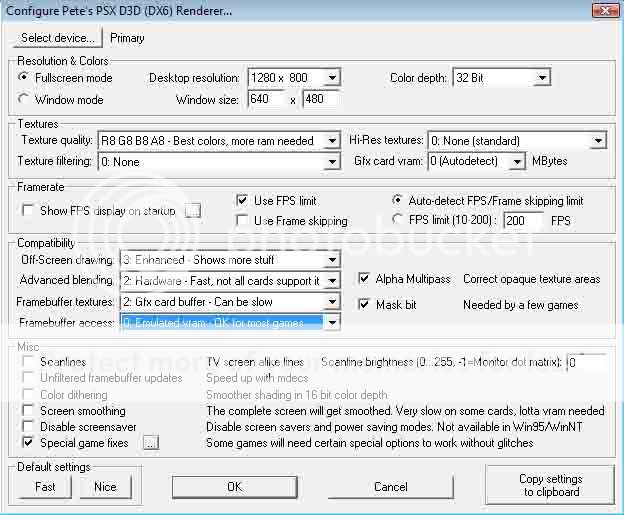Close the renderer configuration dialog

click(x=605, y=10)
